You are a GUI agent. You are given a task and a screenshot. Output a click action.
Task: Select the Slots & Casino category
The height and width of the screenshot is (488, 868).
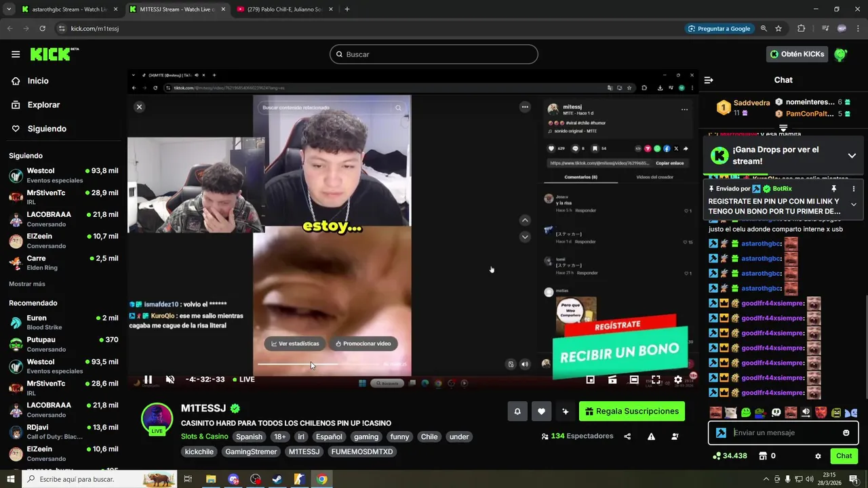[204, 436]
